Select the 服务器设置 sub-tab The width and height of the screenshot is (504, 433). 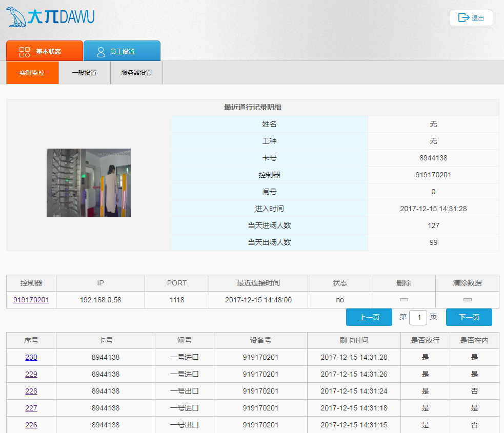136,73
